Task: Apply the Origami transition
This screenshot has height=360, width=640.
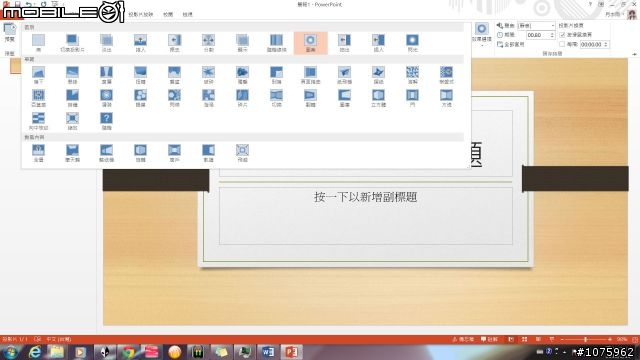Action: point(378,75)
